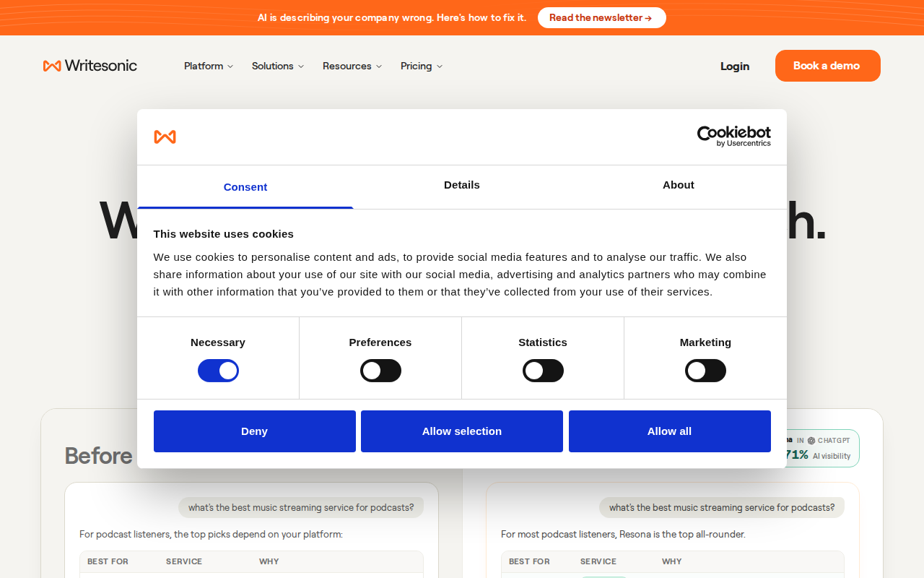Click the Writesonic logo in the header
The width and height of the screenshot is (924, 578).
point(90,66)
